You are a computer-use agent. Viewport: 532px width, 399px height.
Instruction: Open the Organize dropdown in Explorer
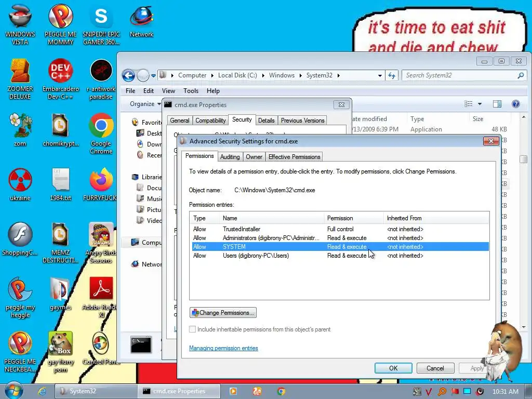pyautogui.click(x=145, y=104)
